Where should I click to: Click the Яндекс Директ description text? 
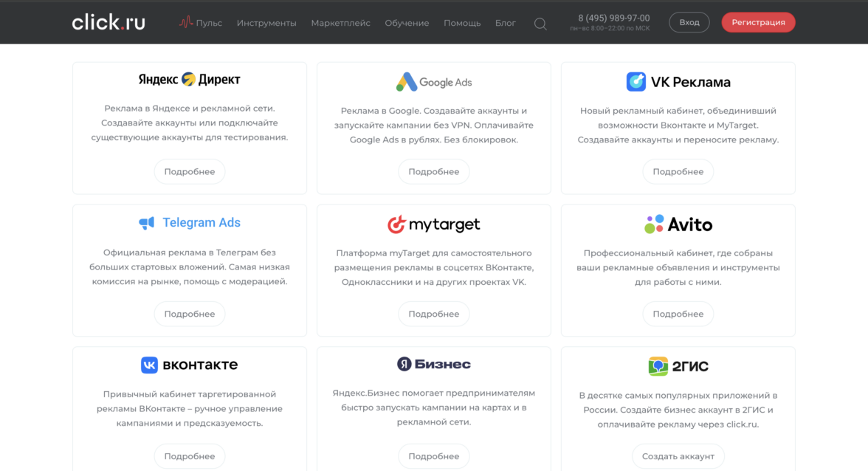click(x=189, y=123)
